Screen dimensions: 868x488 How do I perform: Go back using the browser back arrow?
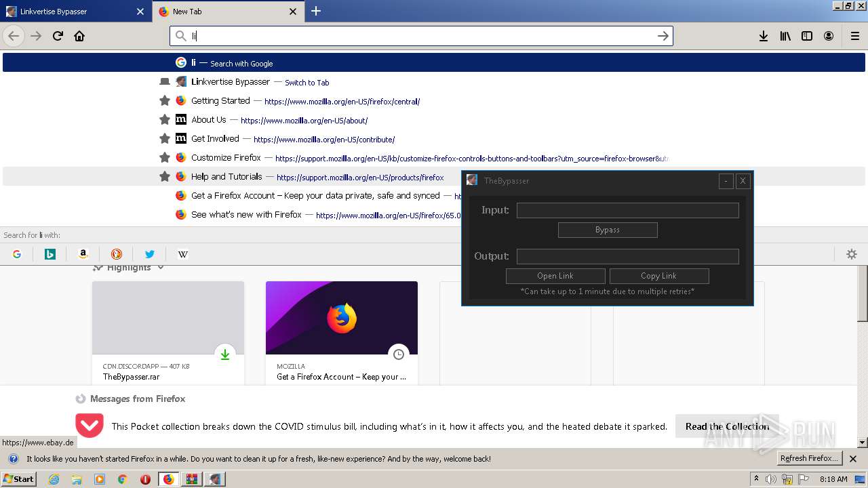(x=14, y=36)
